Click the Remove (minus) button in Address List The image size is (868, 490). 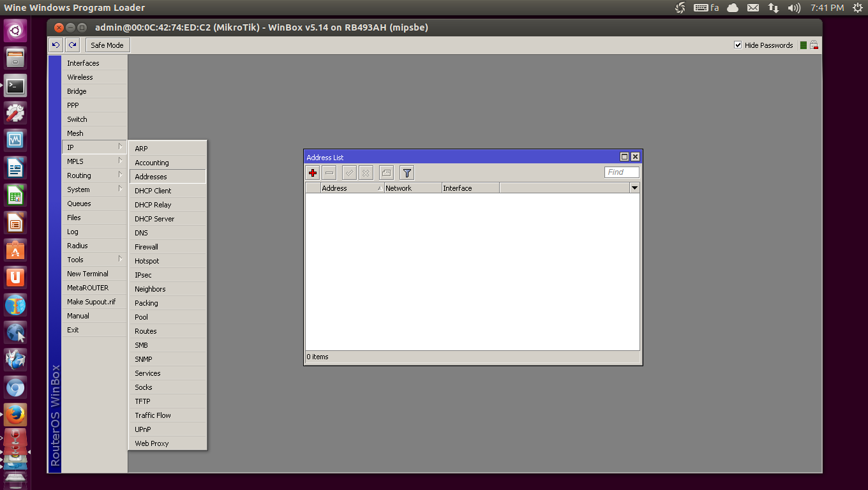click(x=329, y=173)
